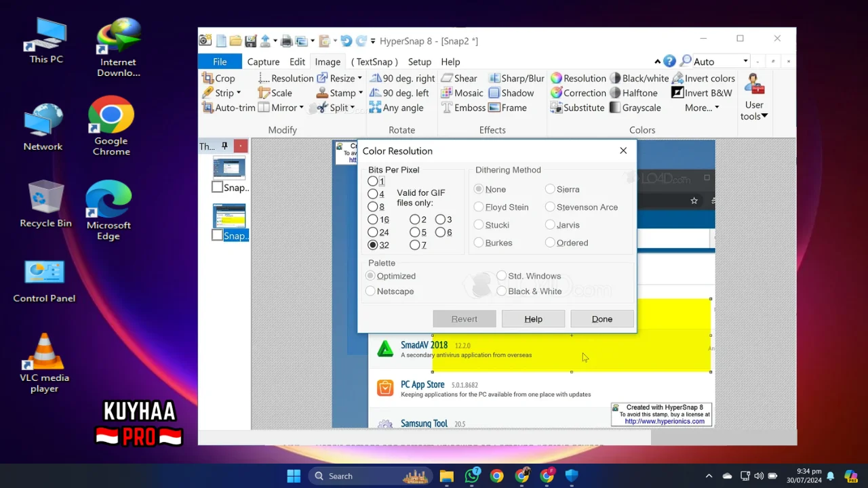Screen dimensions: 868x488
Task: Select 1 bit per pixel
Action: [372, 181]
